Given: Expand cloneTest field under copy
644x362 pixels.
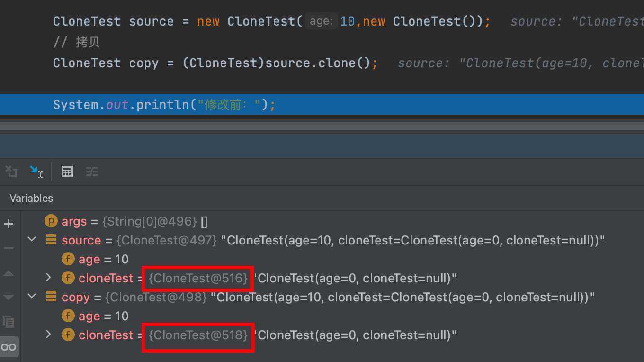Looking at the screenshot, I should pyautogui.click(x=48, y=335).
